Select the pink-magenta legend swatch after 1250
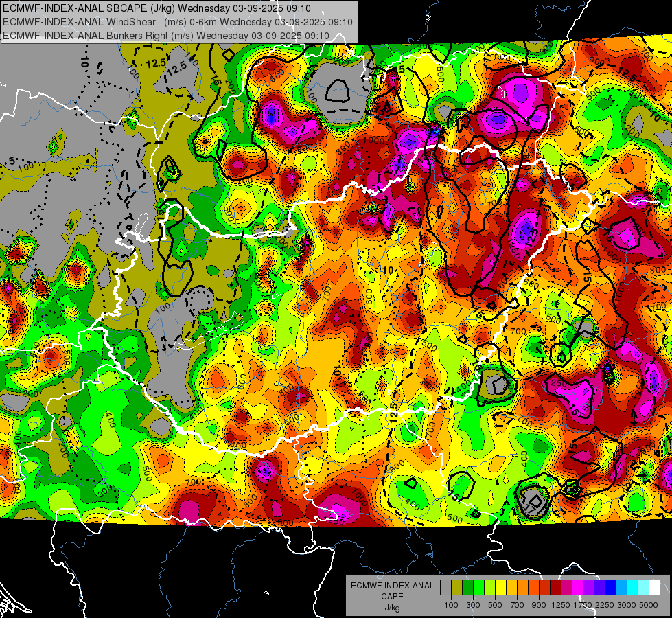The image size is (672, 618). tap(566, 588)
